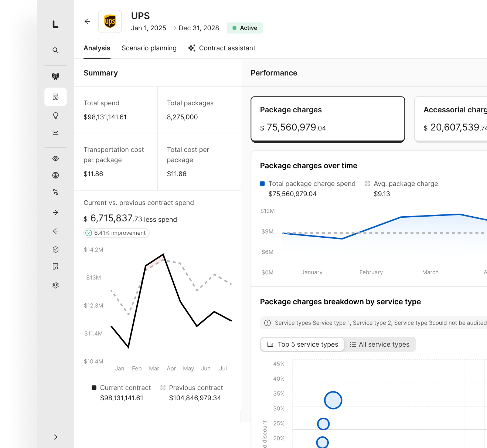Click the eye visibility icon in sidebar

point(55,159)
